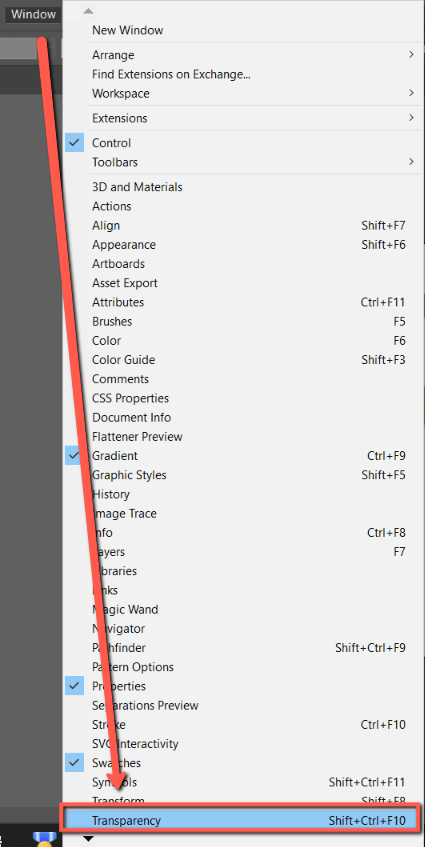Open Find Extensions on Exchange
The image size is (425, 847).
tap(171, 75)
